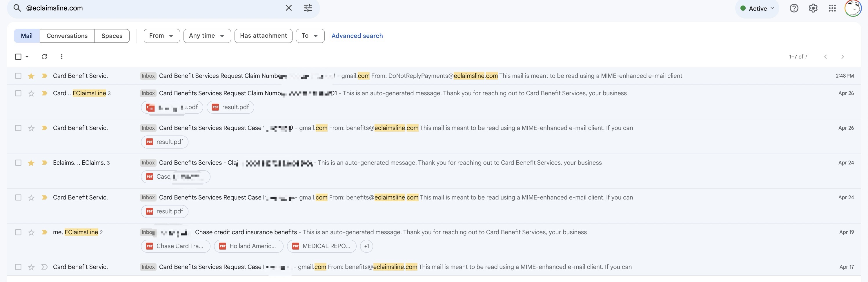Switch to the Conversations tab

pyautogui.click(x=67, y=36)
